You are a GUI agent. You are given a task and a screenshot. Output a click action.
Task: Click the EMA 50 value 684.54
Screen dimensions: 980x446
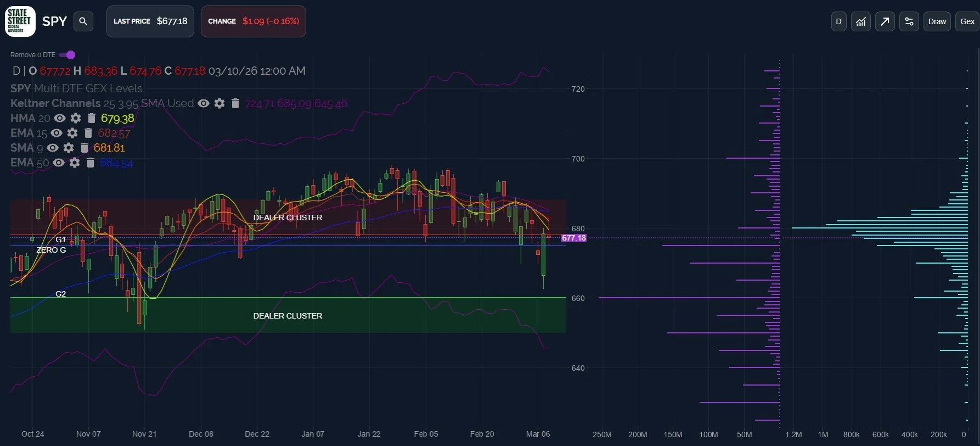coord(116,163)
